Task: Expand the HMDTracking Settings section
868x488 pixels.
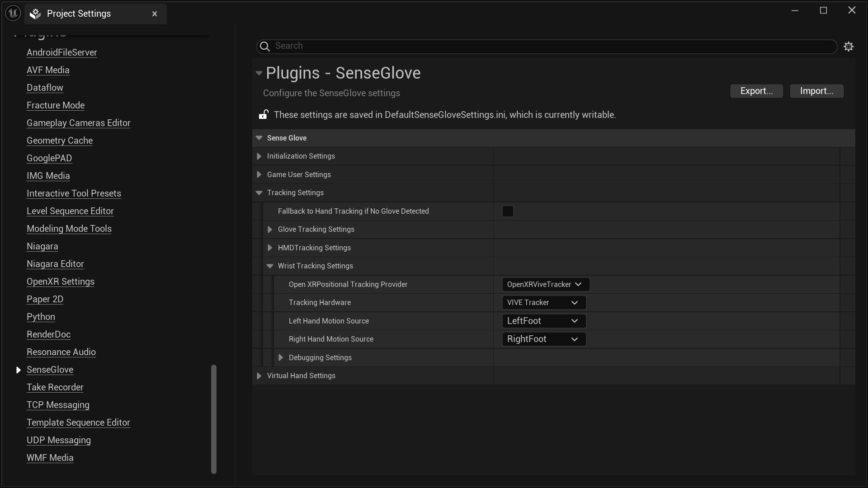Action: click(270, 248)
